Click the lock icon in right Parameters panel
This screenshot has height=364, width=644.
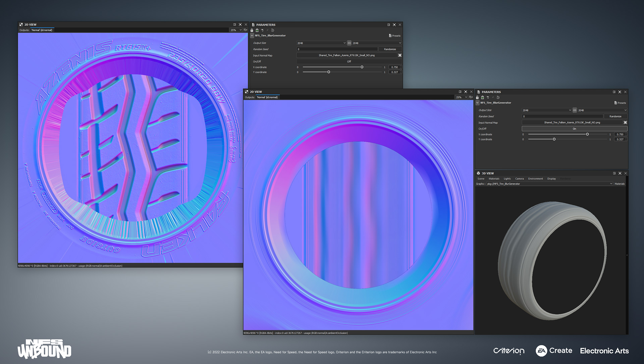click(x=477, y=97)
